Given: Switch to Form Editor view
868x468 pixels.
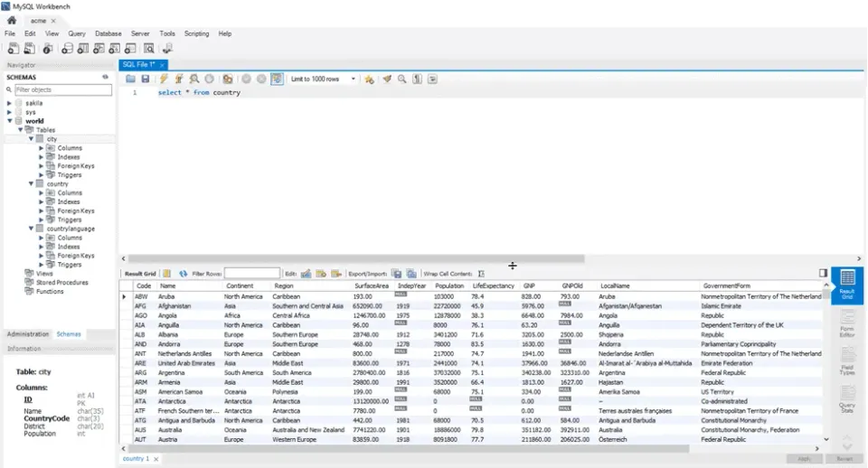Looking at the screenshot, I should pyautogui.click(x=847, y=323).
